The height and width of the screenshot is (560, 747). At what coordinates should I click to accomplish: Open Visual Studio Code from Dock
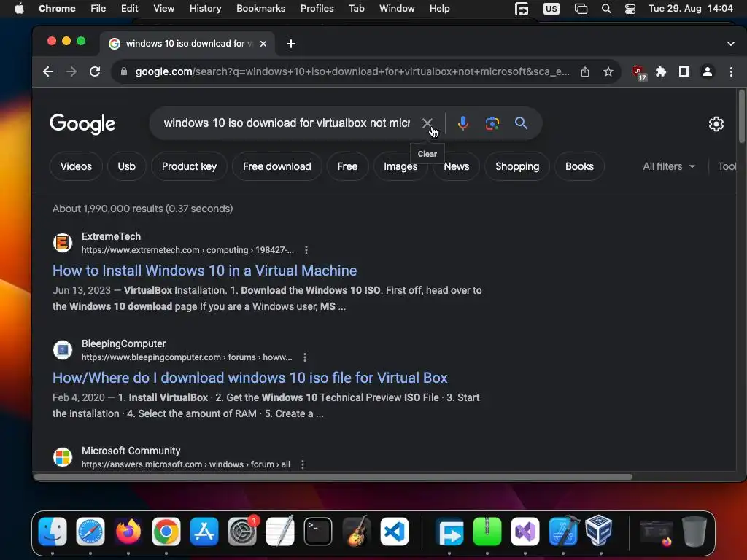point(394,532)
